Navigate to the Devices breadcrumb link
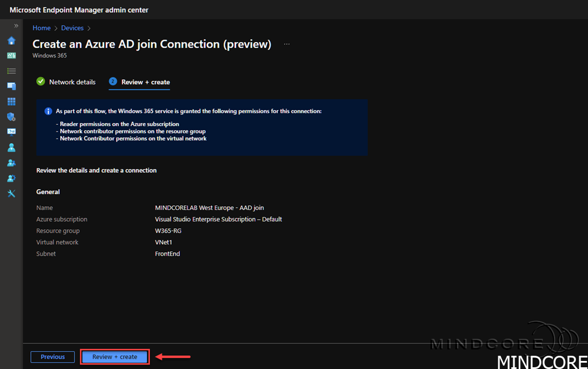This screenshot has width=588, height=369. [72, 28]
